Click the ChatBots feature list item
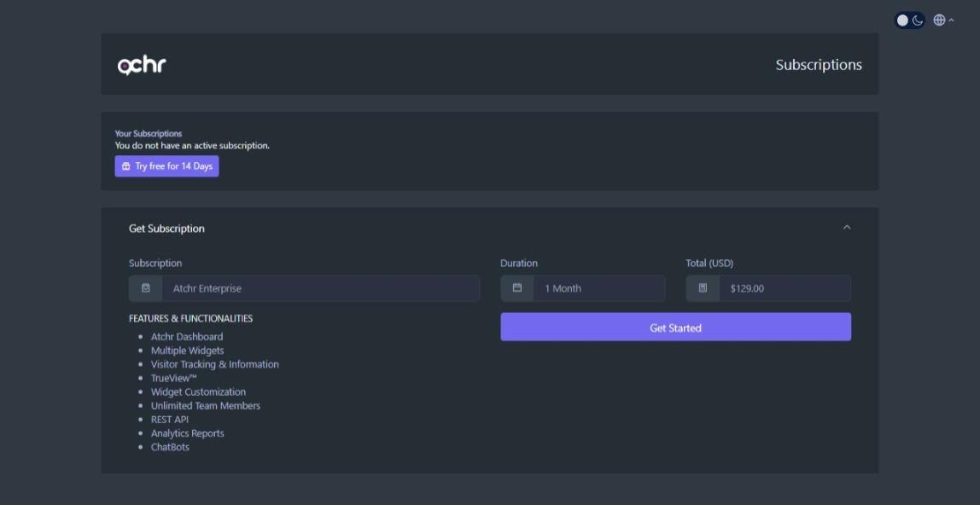Viewport: 980px width, 505px height. pyautogui.click(x=170, y=447)
